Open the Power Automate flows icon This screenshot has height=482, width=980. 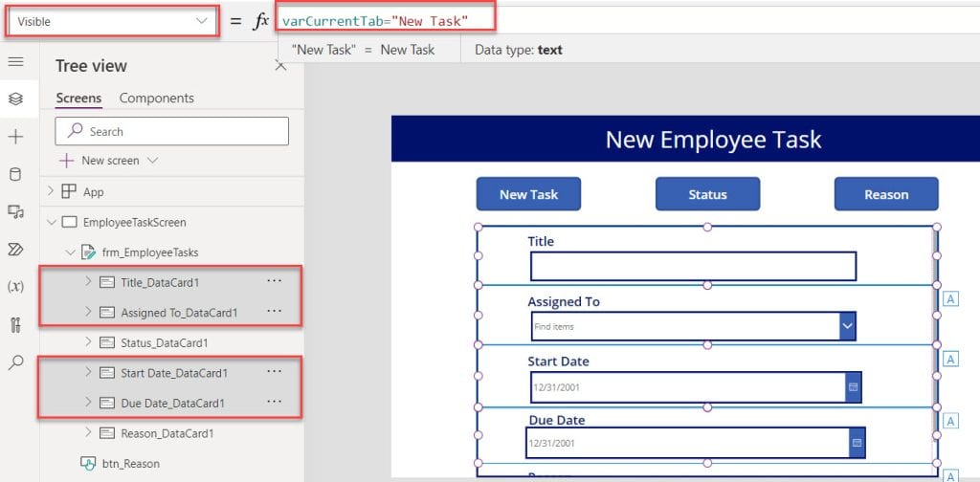pos(15,250)
